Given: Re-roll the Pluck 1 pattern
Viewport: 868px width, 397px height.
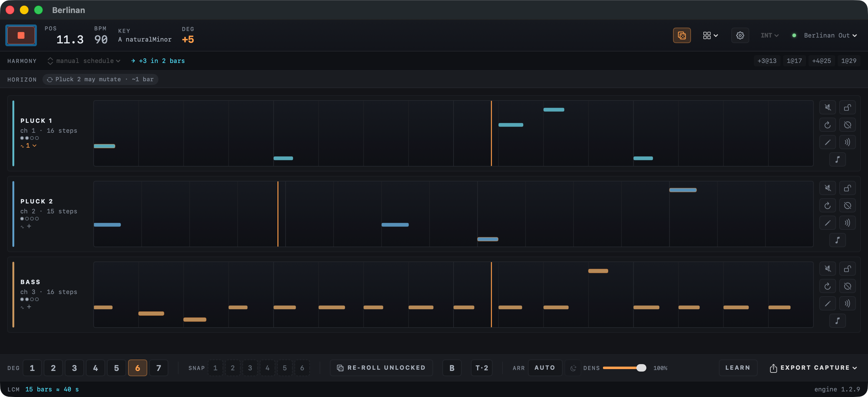Looking at the screenshot, I should click(827, 125).
